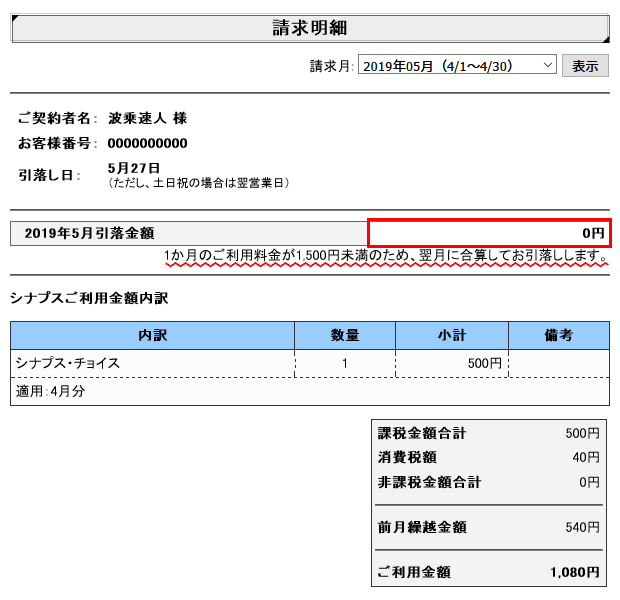This screenshot has width=620, height=600.
Task: Click the 540円 carried-over amount
Action: [x=582, y=527]
